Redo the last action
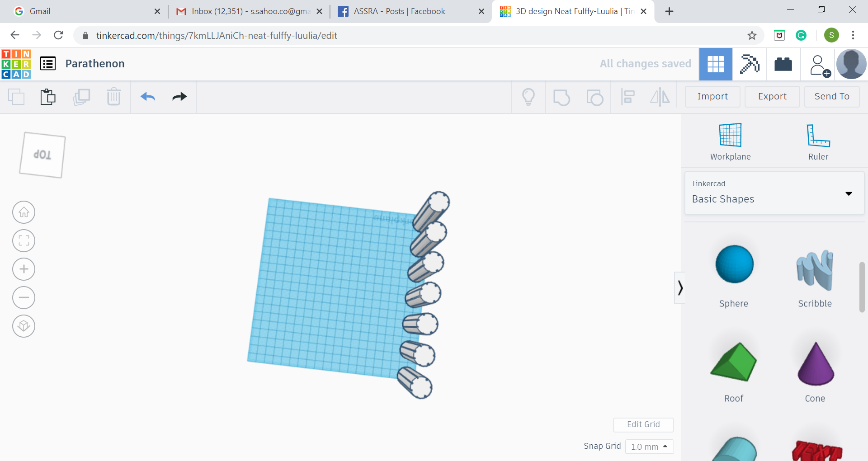The width and height of the screenshot is (868, 461). tap(179, 97)
